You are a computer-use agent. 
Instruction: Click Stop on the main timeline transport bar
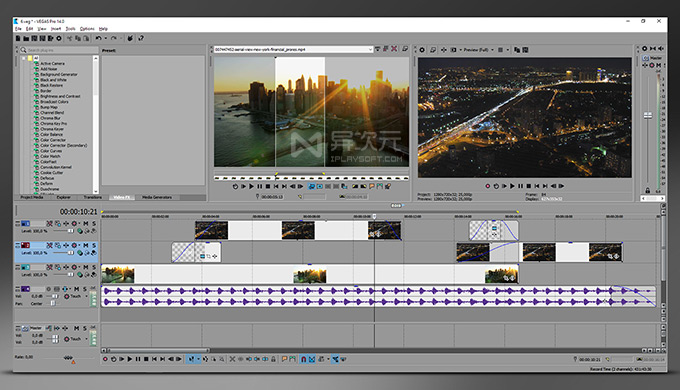[x=146, y=359]
